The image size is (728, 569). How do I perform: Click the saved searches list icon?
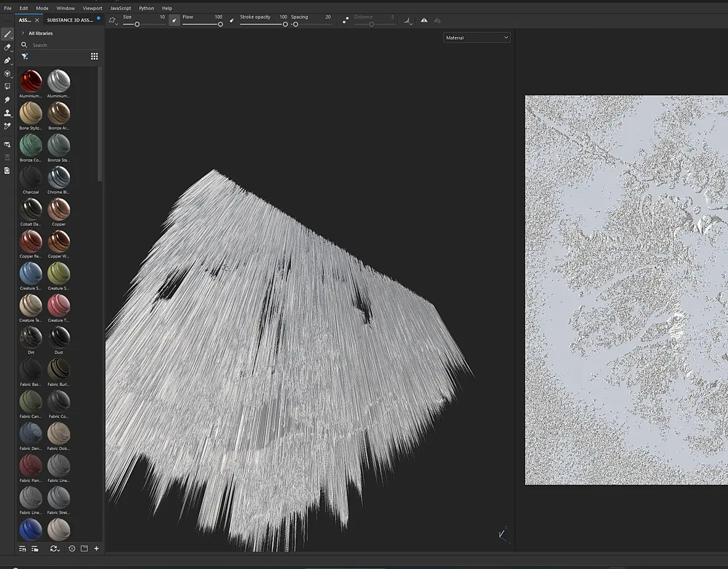coord(22,549)
